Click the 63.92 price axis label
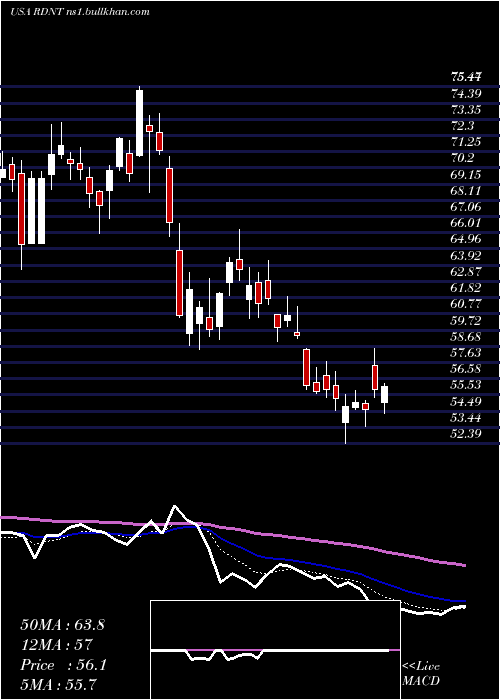The width and height of the screenshot is (500, 700). (x=466, y=255)
